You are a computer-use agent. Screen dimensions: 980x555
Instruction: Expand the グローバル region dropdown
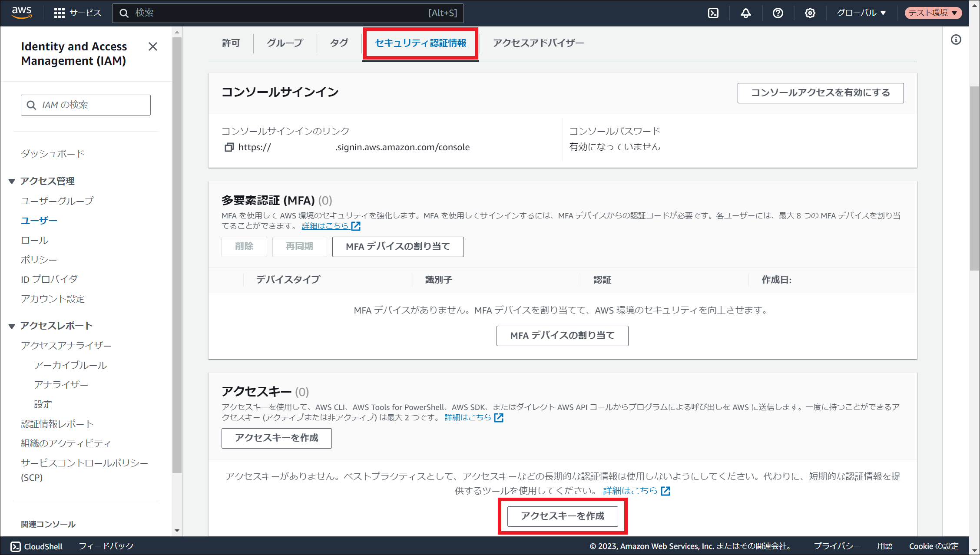coord(861,13)
